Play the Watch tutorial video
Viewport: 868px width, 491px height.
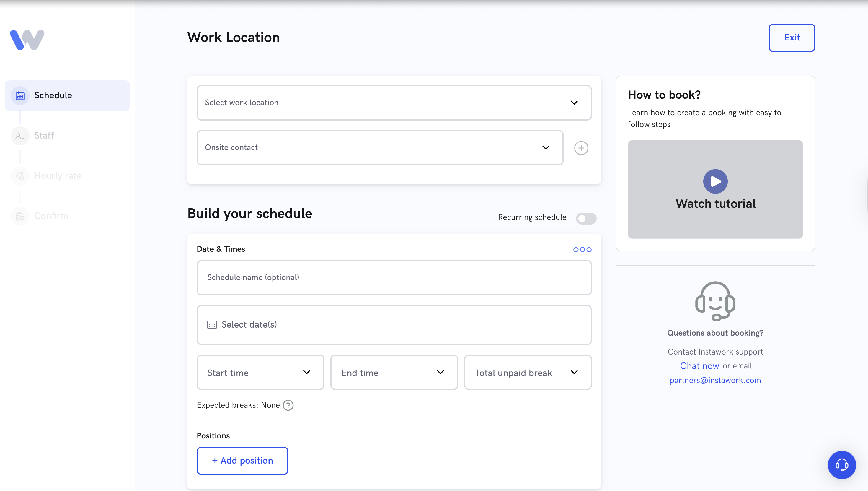tap(715, 181)
